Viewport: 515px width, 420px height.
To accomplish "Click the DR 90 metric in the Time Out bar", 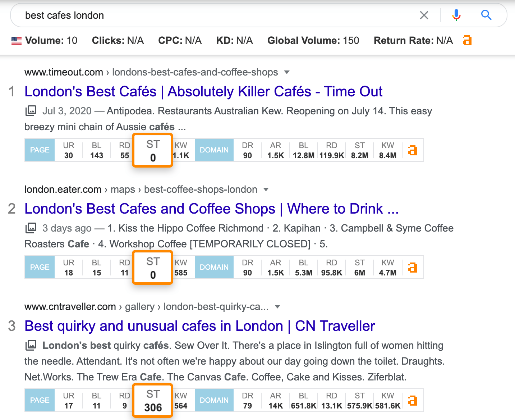I will 247,150.
